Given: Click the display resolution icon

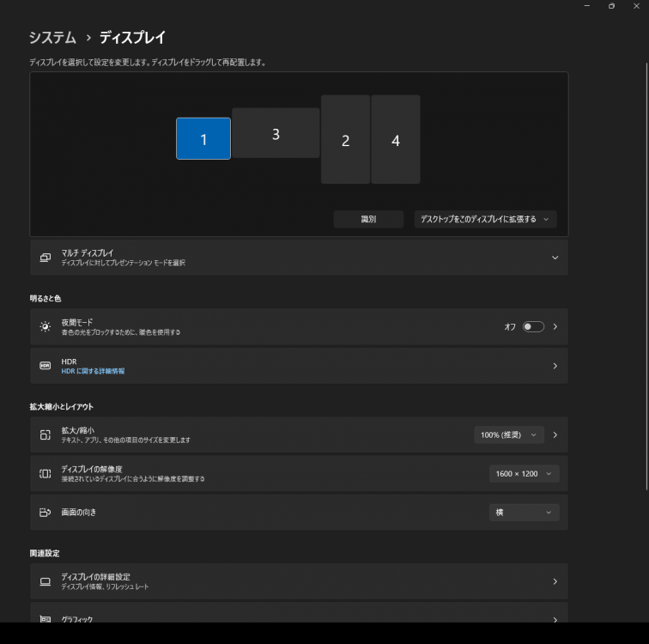Looking at the screenshot, I should point(45,474).
